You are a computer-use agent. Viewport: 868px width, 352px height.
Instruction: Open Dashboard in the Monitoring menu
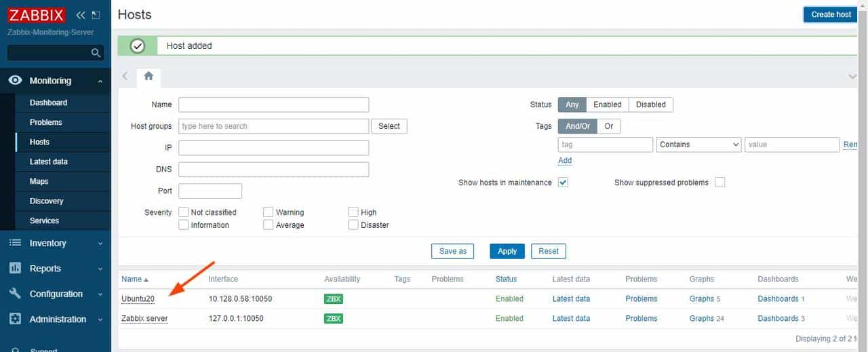[x=48, y=102]
